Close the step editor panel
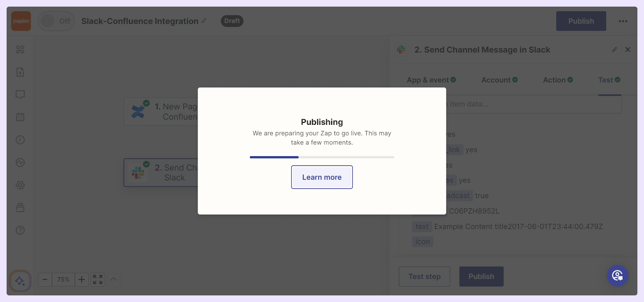The image size is (644, 302). 627,50
